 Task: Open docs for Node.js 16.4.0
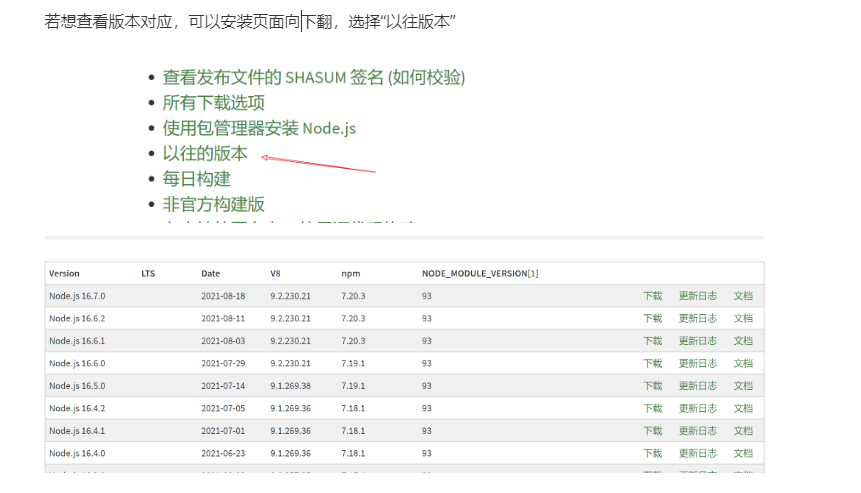tap(743, 453)
